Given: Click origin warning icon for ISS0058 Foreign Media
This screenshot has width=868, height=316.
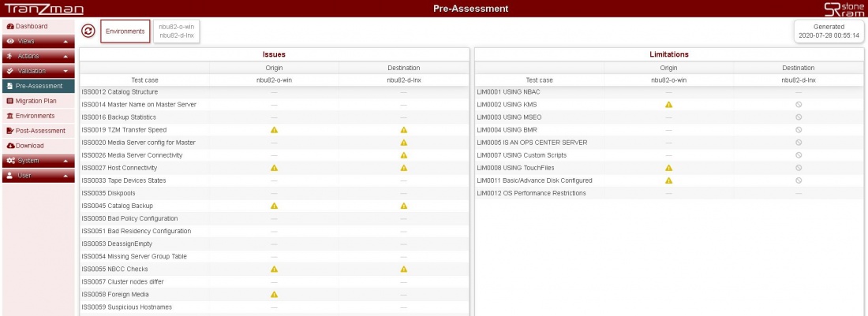Looking at the screenshot, I should [x=275, y=294].
